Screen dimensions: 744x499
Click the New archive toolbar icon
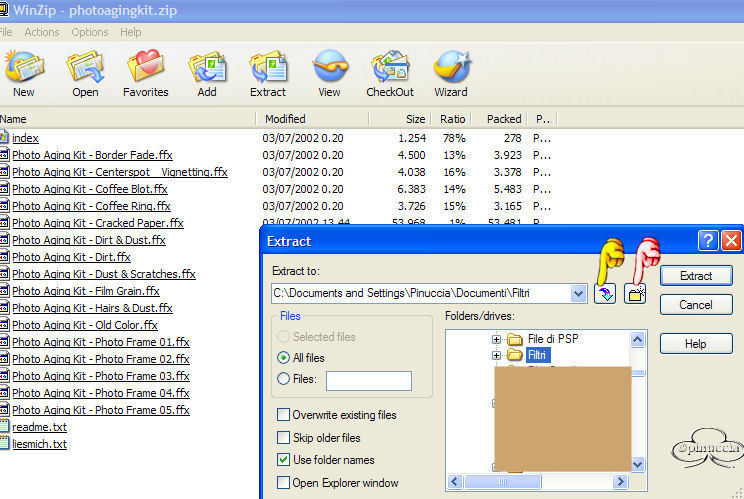[24, 67]
